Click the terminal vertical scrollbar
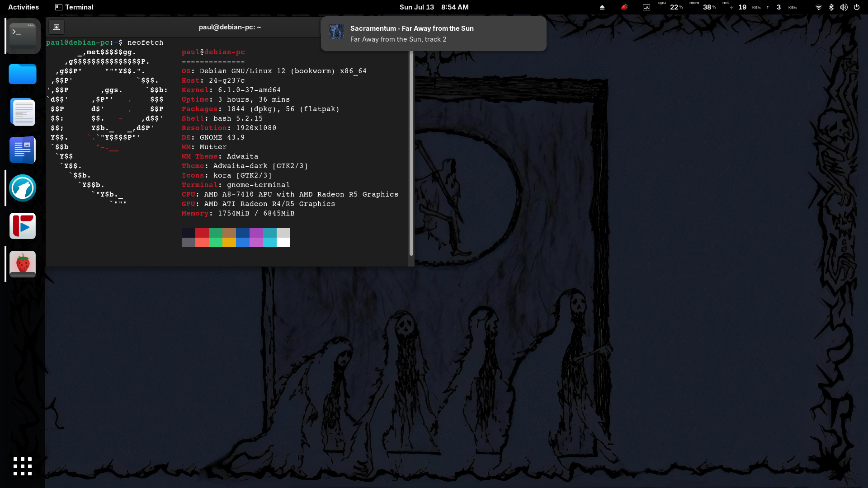The width and height of the screenshot is (868, 488). pyautogui.click(x=411, y=153)
